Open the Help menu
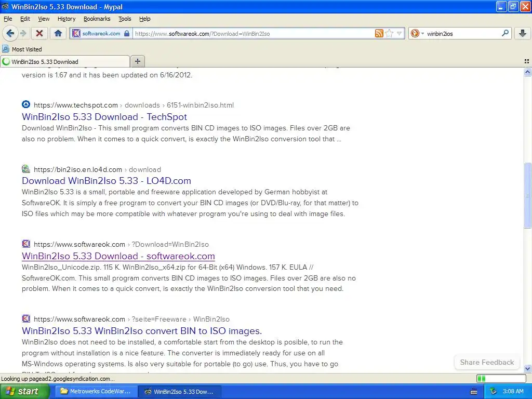 coord(145,19)
